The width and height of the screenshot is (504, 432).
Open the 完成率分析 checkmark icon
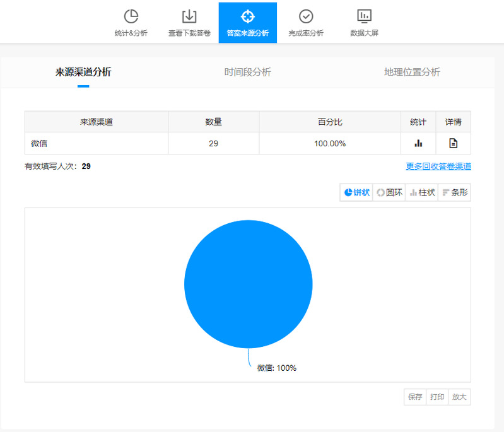(x=306, y=16)
